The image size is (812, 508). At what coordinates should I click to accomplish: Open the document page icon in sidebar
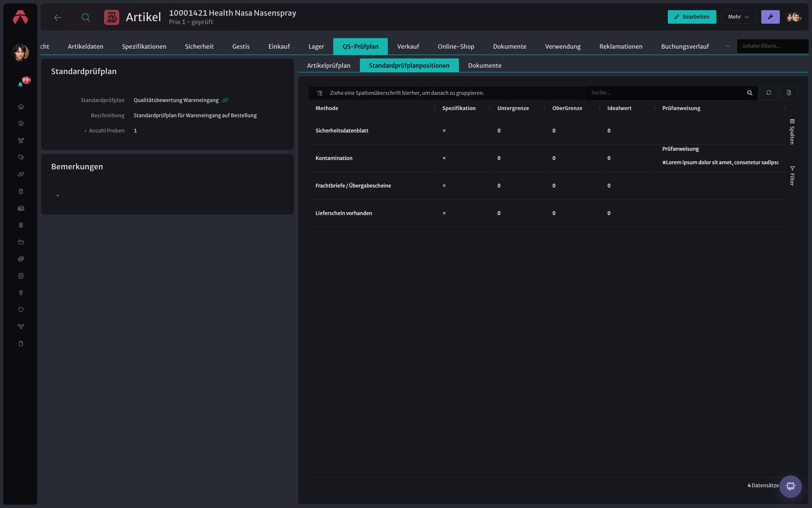(21, 344)
